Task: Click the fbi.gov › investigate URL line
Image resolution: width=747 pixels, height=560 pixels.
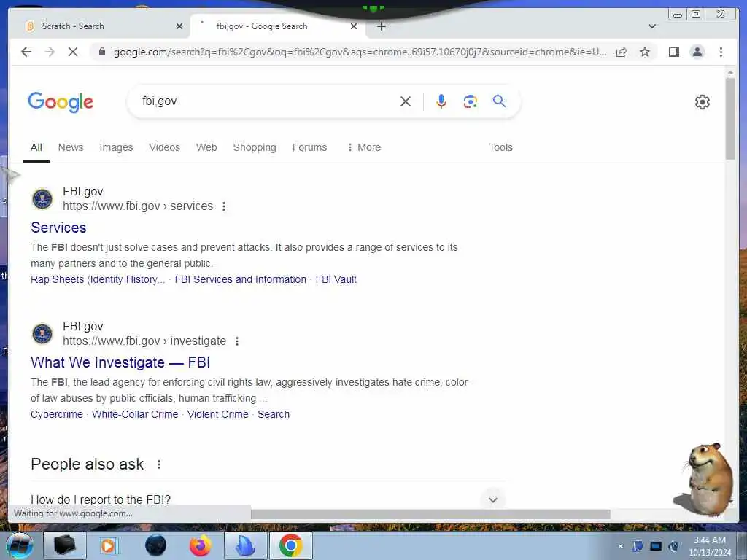Action: (x=144, y=341)
